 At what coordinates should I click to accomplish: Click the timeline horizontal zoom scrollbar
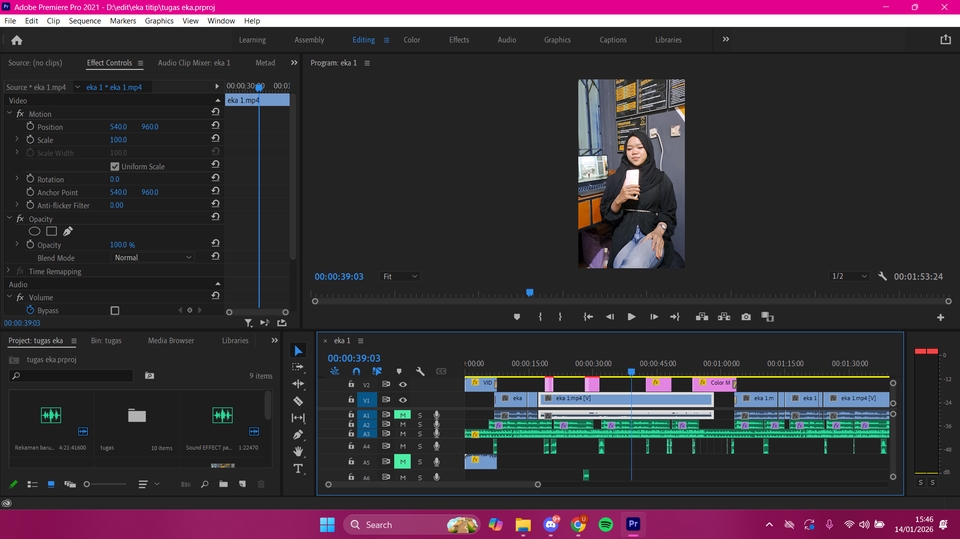(x=433, y=484)
